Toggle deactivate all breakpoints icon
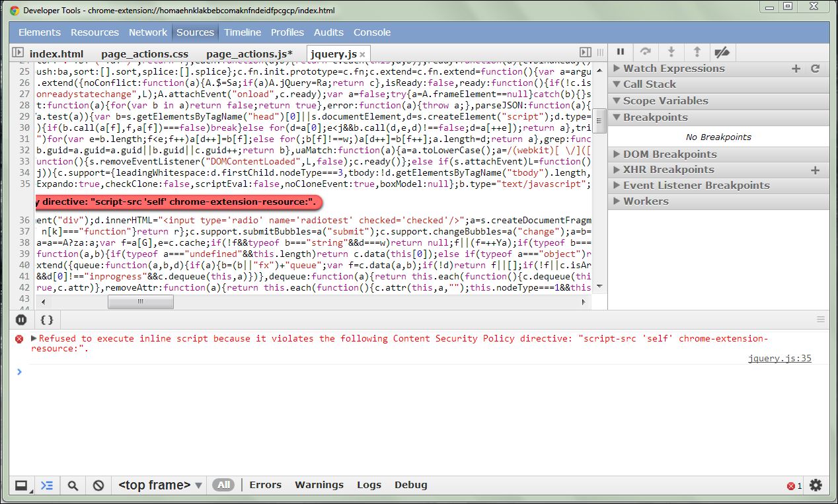Screen dimensions: 838x504 [722, 52]
